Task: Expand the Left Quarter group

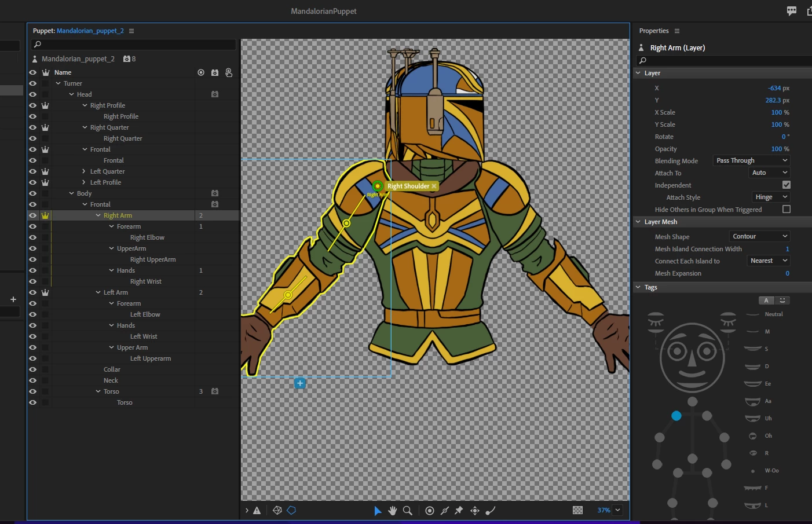Action: pos(84,171)
